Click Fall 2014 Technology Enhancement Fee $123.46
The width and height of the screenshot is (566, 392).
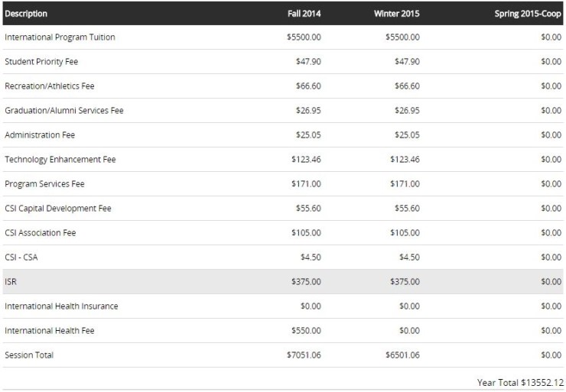pos(306,160)
